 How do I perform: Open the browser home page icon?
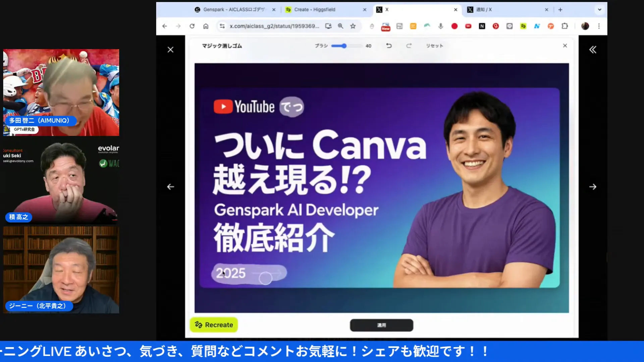click(x=206, y=26)
